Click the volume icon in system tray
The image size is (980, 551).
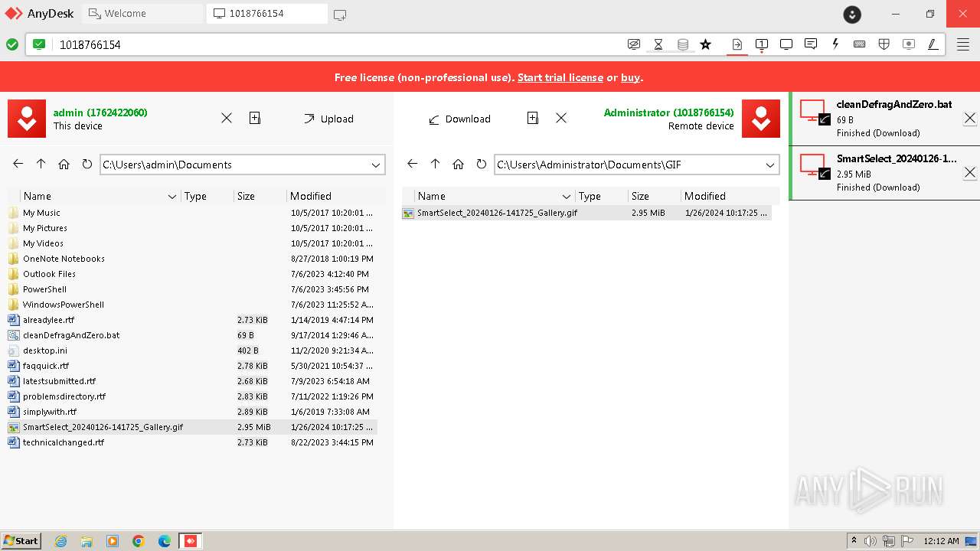[x=871, y=541]
